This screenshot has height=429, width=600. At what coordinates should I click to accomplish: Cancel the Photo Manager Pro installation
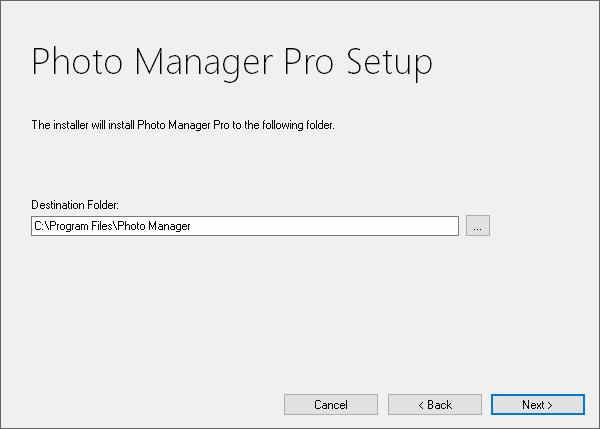point(331,405)
